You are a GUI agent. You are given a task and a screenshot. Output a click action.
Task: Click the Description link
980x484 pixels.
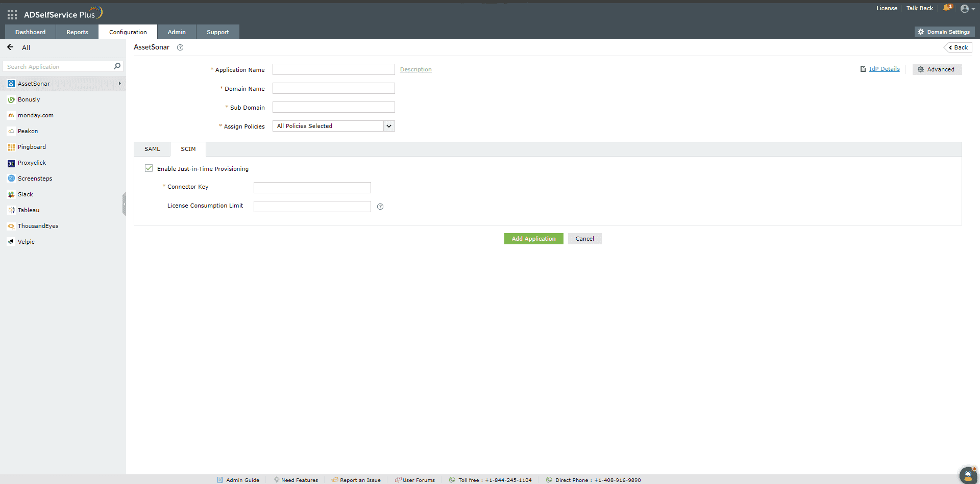click(416, 69)
